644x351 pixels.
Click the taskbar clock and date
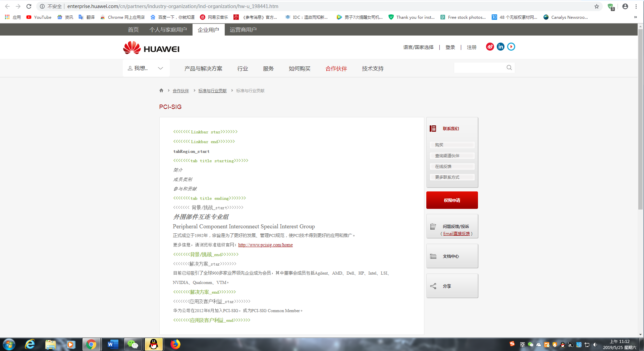click(620, 345)
